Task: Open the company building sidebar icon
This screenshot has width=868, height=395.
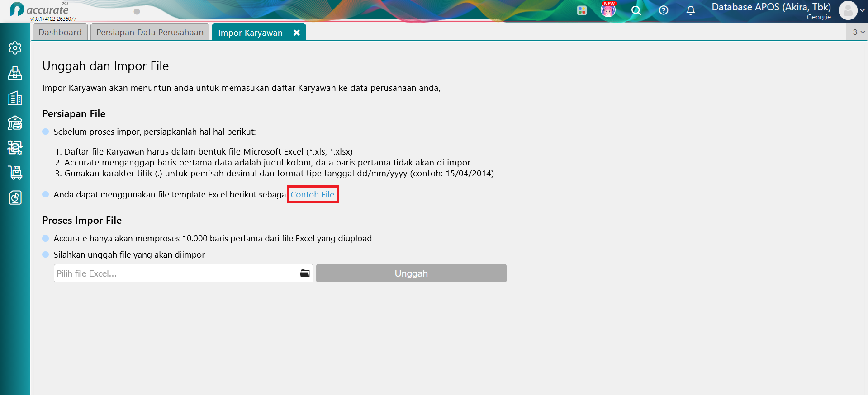Action: click(15, 98)
